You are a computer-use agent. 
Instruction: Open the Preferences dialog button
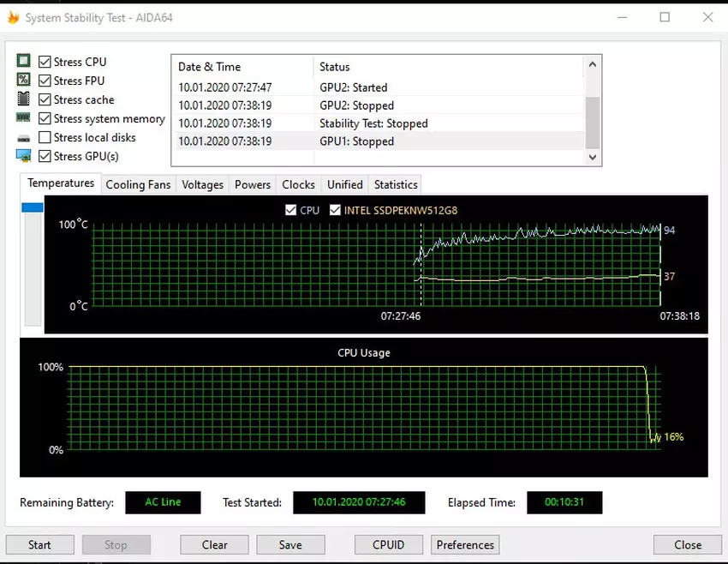click(x=465, y=545)
